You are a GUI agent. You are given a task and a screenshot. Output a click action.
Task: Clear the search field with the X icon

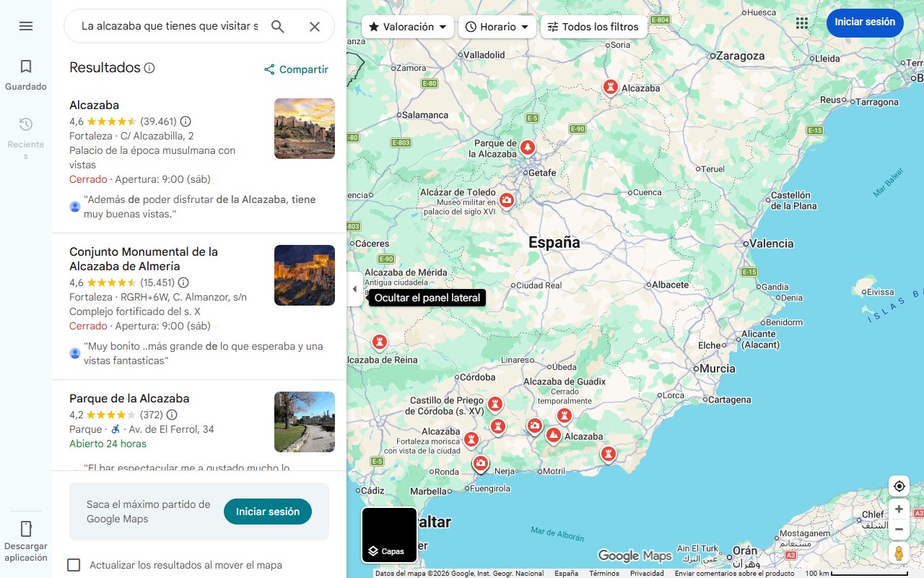point(315,26)
